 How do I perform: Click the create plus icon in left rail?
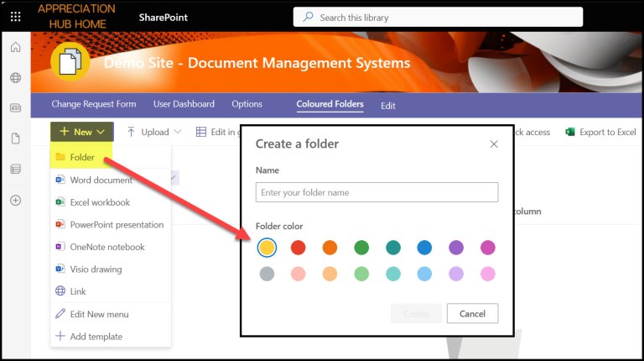16,201
